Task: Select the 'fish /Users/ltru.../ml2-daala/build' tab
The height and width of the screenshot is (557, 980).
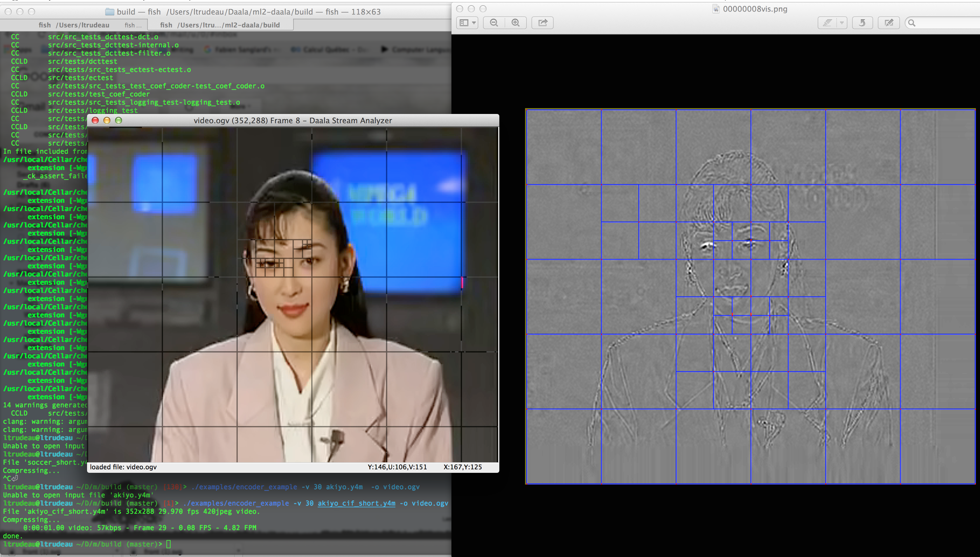Action: [220, 25]
